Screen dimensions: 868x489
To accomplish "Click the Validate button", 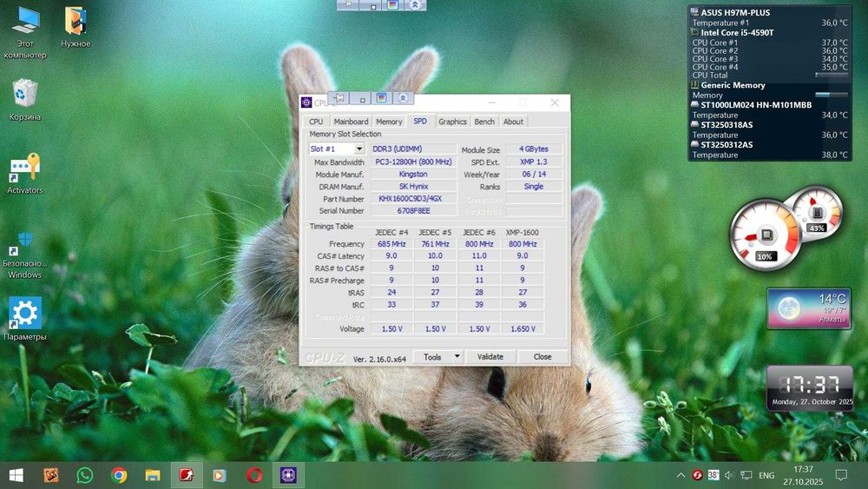I will [490, 357].
